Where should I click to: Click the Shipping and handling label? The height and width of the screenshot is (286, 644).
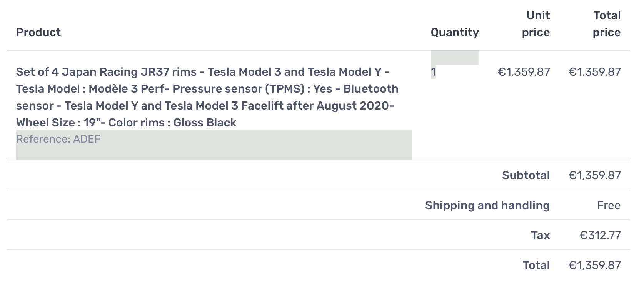(487, 205)
